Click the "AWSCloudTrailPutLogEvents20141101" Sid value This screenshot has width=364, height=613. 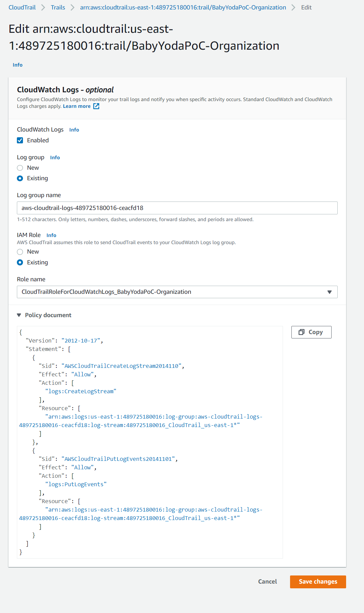pyautogui.click(x=118, y=459)
